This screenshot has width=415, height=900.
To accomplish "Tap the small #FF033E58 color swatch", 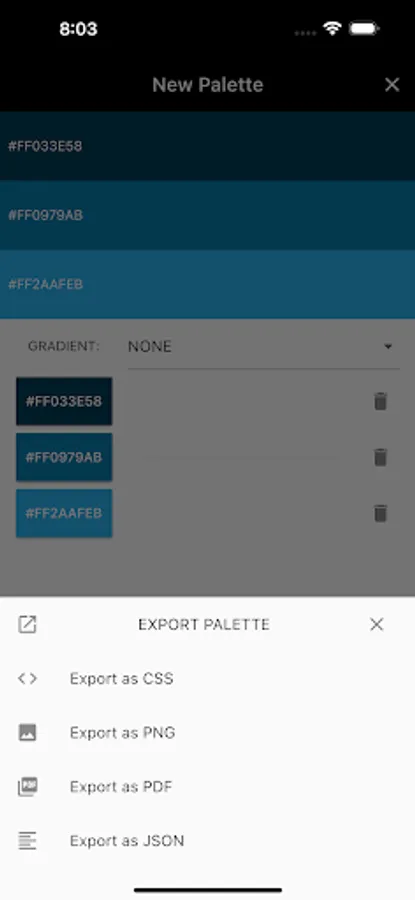I will tap(64, 401).
